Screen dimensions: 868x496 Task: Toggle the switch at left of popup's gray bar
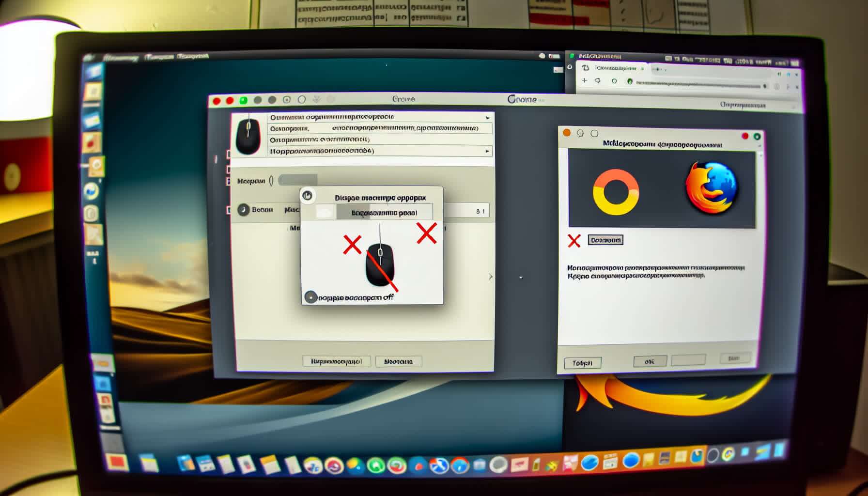tap(325, 212)
